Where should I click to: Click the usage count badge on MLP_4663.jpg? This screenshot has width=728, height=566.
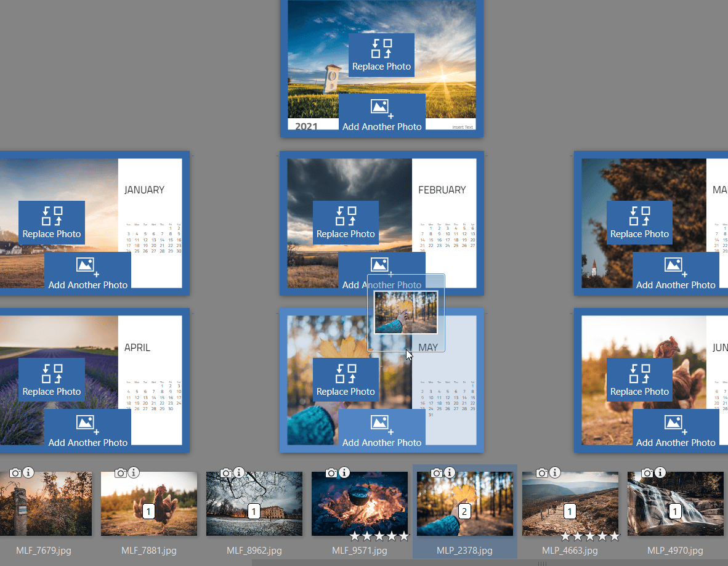(570, 512)
